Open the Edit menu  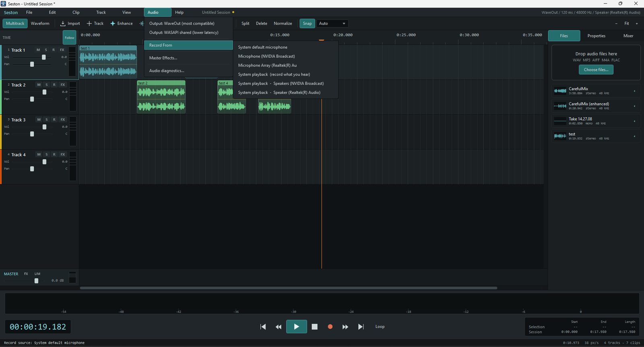52,12
